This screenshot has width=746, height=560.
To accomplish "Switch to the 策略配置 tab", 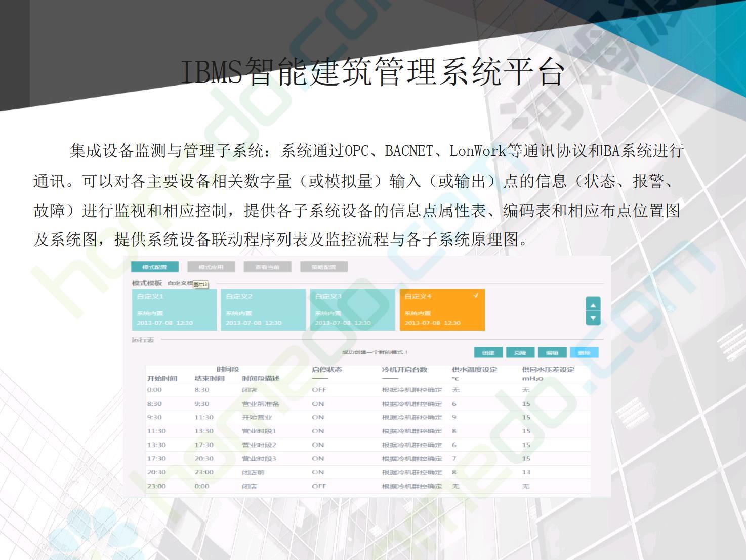I will [x=323, y=267].
